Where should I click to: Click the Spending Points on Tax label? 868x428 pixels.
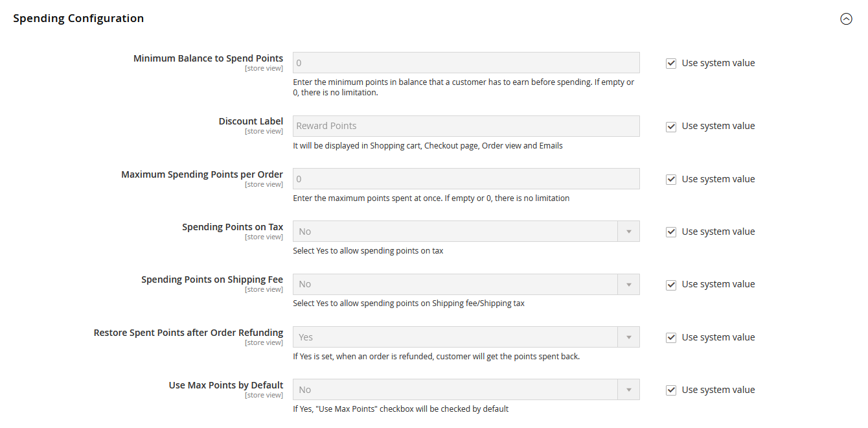tap(233, 227)
